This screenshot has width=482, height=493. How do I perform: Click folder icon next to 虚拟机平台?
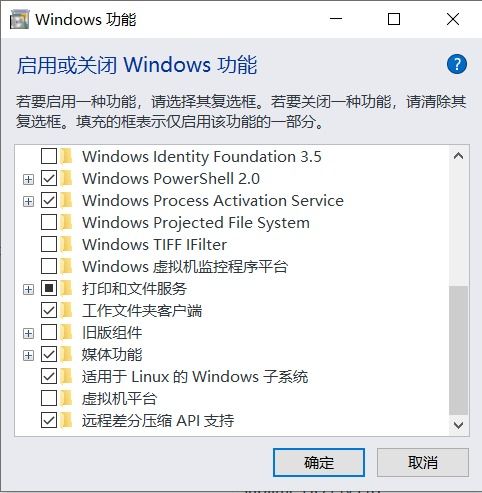point(66,398)
